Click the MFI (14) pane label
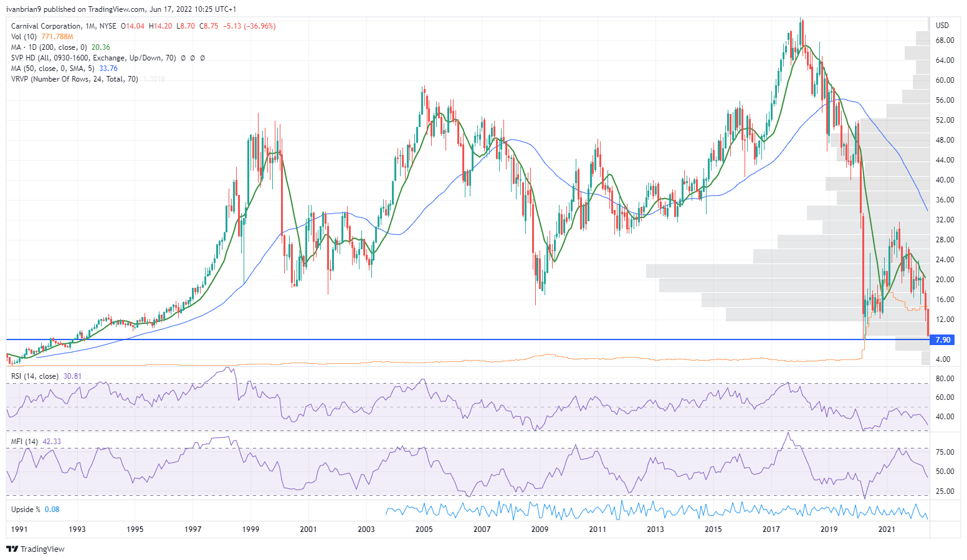 [25, 442]
